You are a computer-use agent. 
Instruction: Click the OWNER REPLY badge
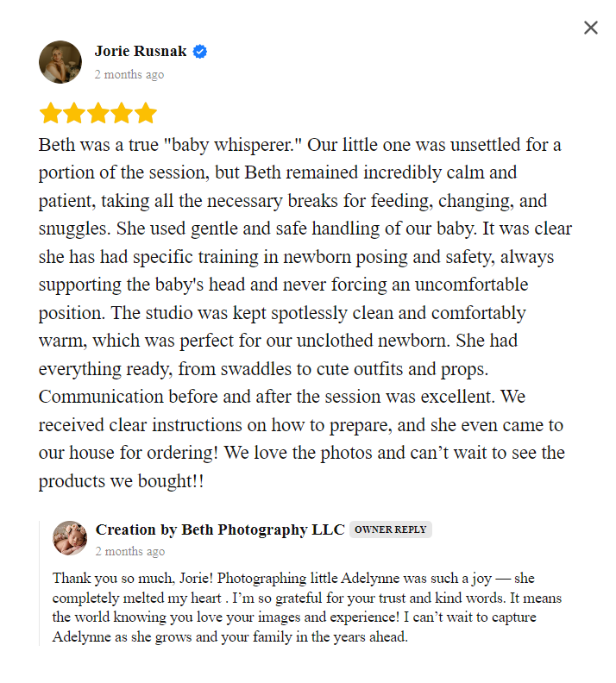[391, 529]
